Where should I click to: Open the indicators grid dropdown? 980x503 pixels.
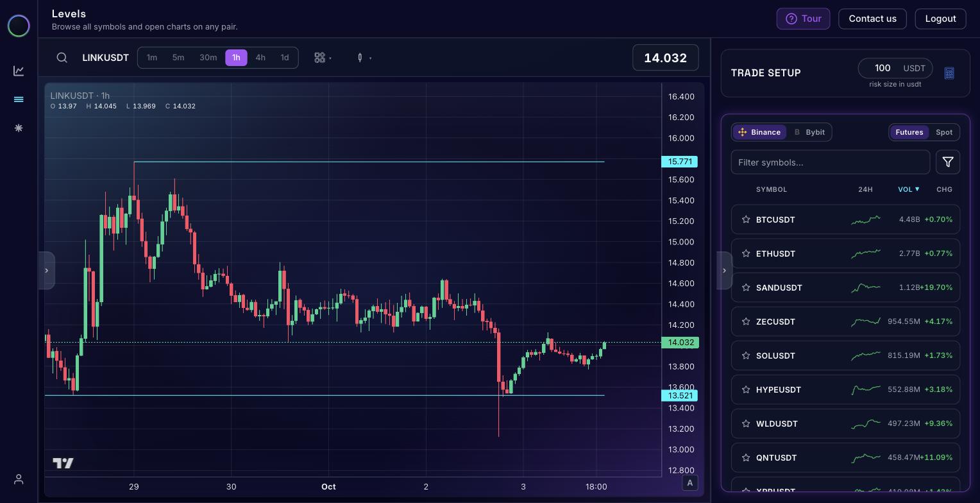pyautogui.click(x=323, y=58)
